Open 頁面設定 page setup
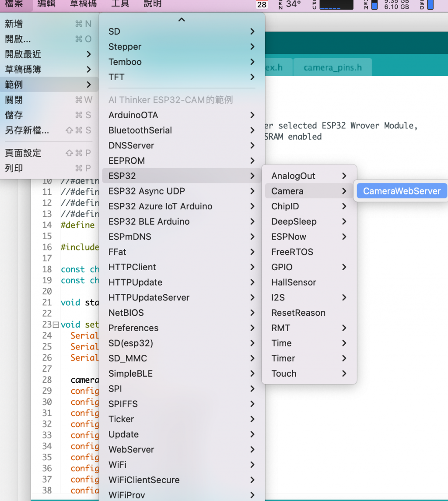Viewport: 448px width, 501px height. [49, 153]
